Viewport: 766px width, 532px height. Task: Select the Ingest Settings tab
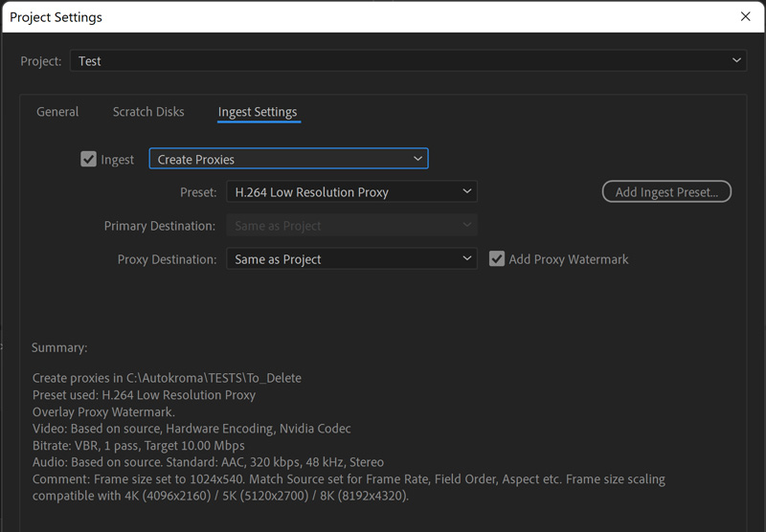pyautogui.click(x=258, y=112)
